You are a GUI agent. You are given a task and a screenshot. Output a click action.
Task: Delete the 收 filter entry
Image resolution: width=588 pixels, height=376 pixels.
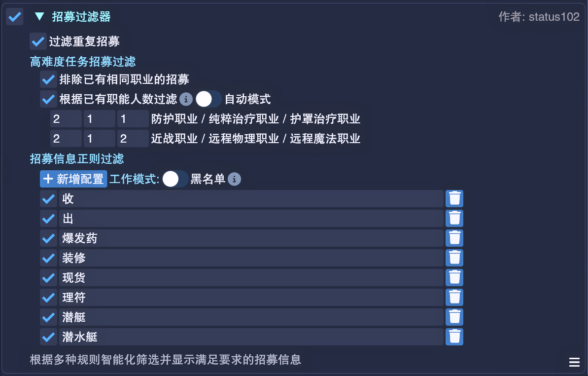point(454,198)
